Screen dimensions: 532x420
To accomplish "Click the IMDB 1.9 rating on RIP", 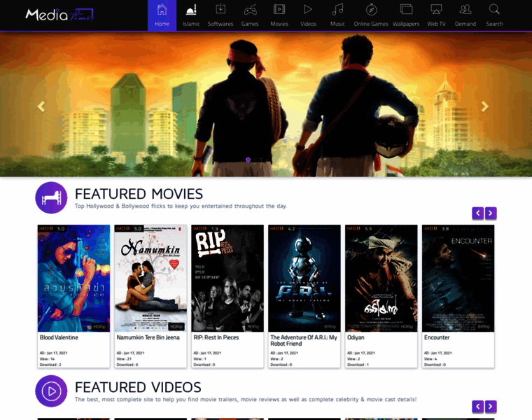I will pos(206,229).
